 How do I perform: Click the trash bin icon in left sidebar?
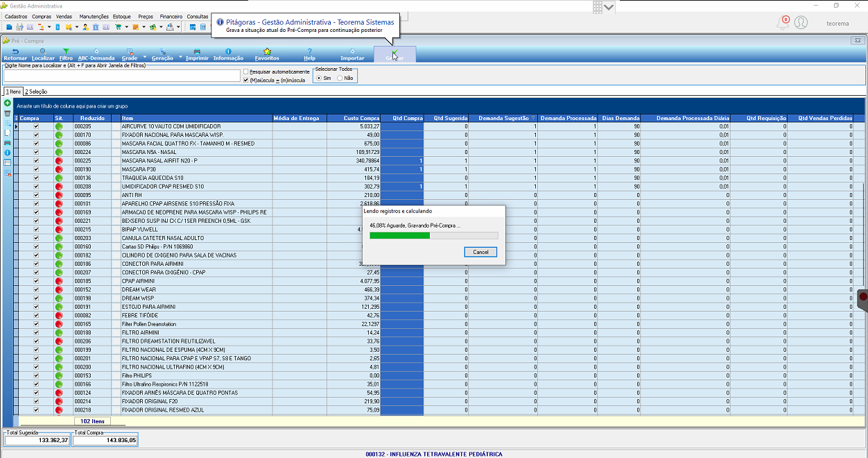8,113
